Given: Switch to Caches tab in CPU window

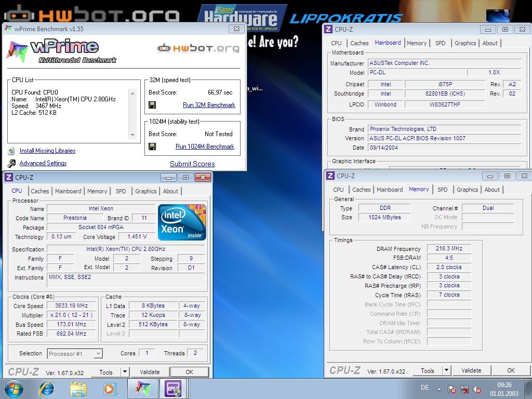Looking at the screenshot, I should pos(40,191).
